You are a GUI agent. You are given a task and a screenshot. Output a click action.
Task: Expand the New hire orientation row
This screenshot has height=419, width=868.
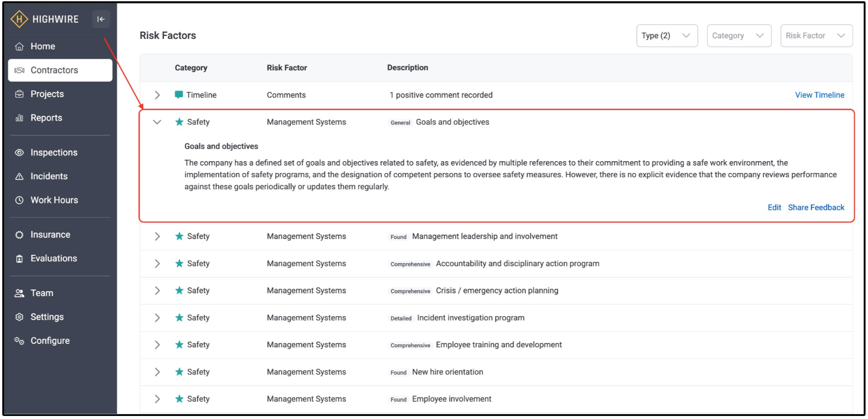point(158,372)
